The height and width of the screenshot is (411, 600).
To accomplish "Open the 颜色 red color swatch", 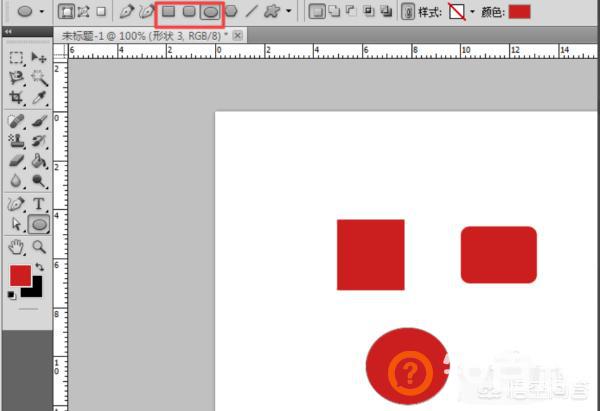I will 520,12.
